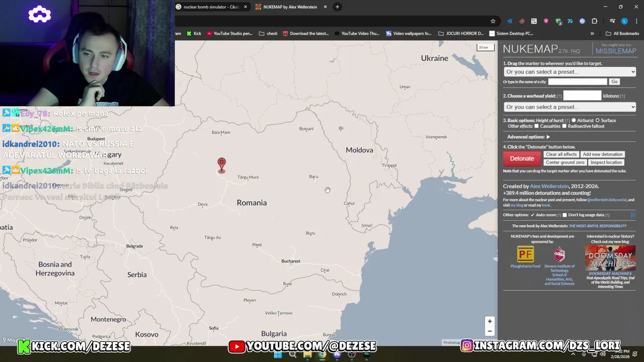Open a new browser tab
The image size is (644, 362).
pos(338,7)
